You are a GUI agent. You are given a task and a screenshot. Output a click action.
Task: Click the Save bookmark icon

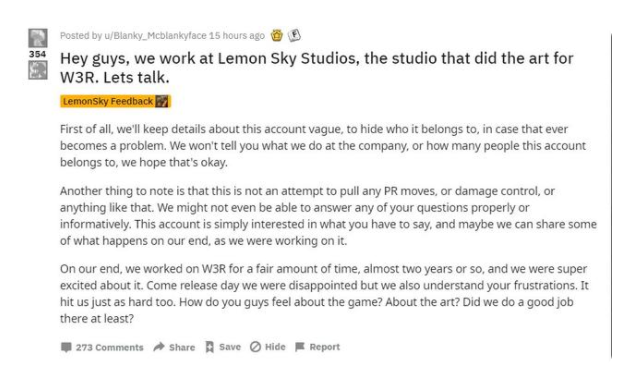click(x=209, y=347)
